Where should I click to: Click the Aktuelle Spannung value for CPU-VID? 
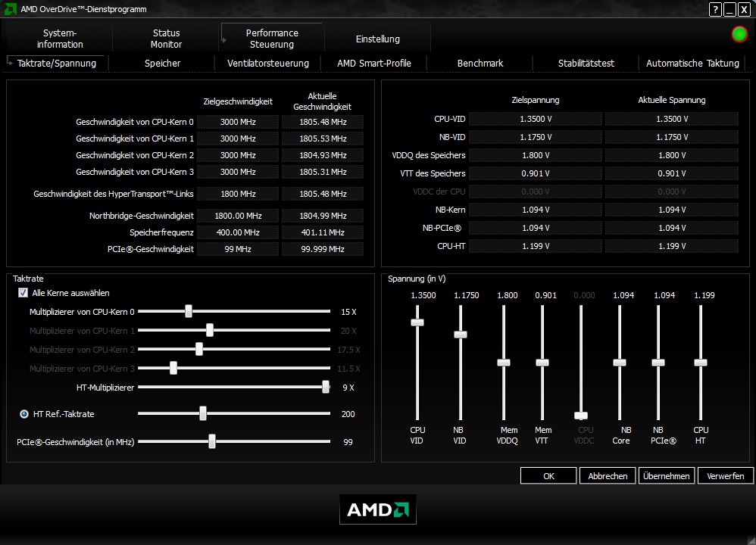tap(672, 119)
